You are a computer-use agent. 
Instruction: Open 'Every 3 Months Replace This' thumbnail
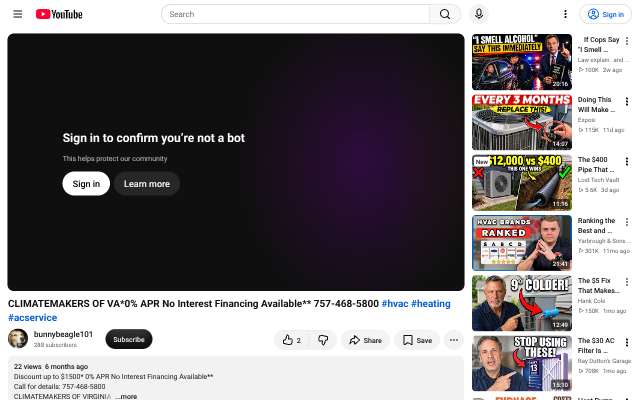pos(522,122)
